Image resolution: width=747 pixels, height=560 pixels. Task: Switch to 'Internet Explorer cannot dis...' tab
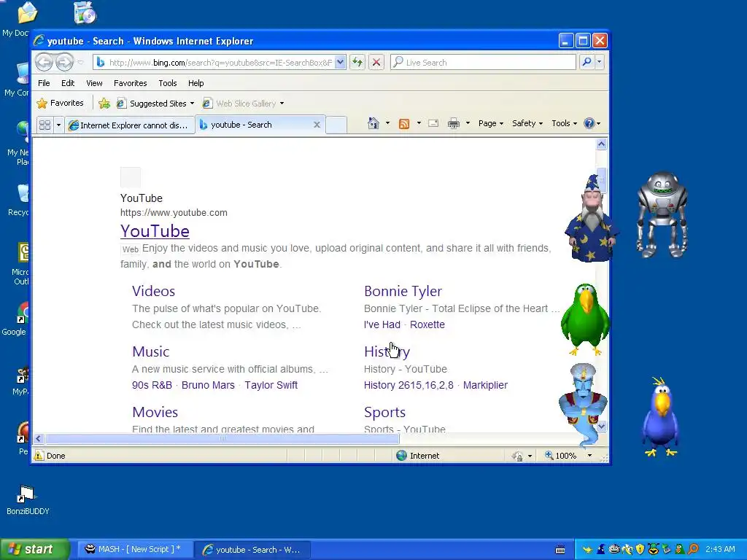click(x=130, y=125)
